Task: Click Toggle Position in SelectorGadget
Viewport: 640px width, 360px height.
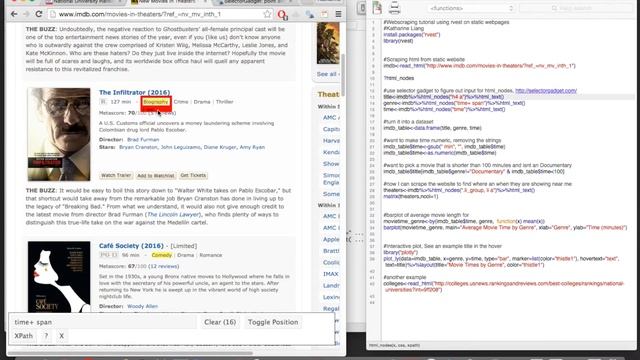Action: (273, 322)
